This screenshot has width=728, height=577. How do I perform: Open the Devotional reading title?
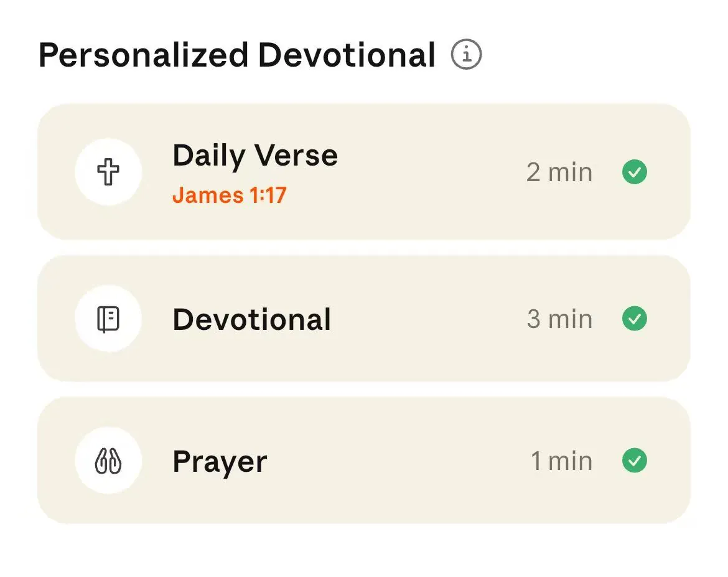[251, 320]
